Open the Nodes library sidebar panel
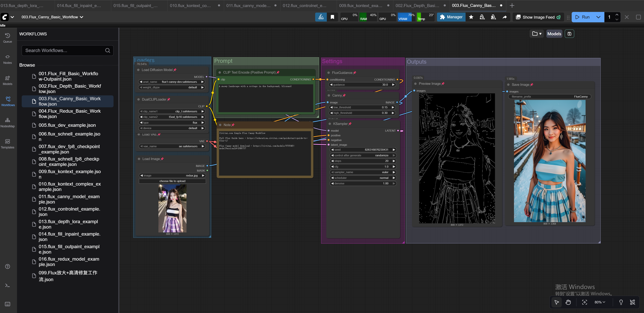This screenshot has height=313, width=644. (x=7, y=59)
